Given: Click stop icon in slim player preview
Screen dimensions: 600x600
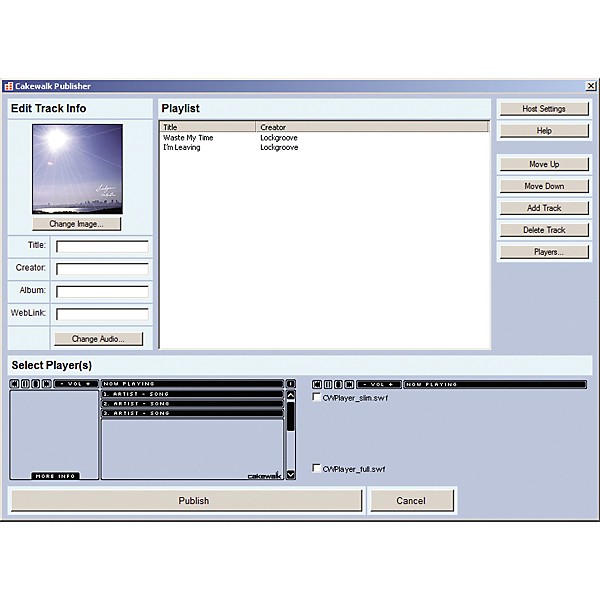Looking at the screenshot, I should coord(338,384).
